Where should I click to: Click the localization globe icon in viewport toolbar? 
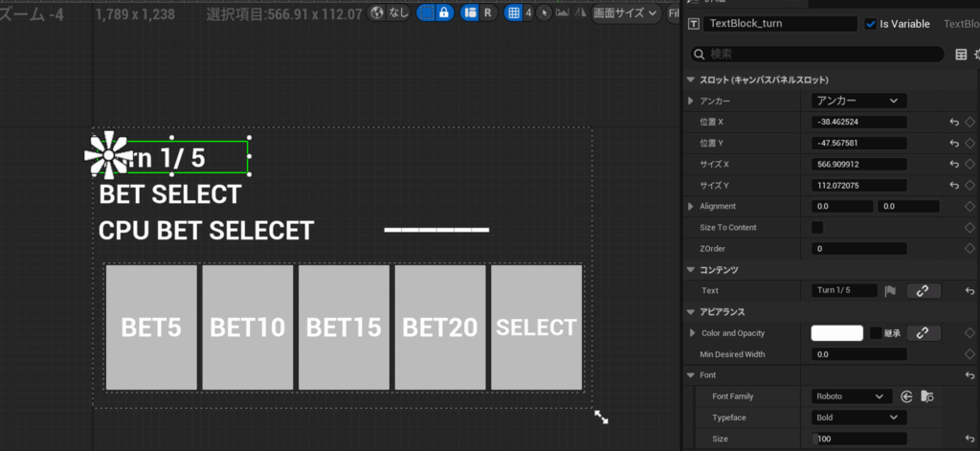click(377, 13)
